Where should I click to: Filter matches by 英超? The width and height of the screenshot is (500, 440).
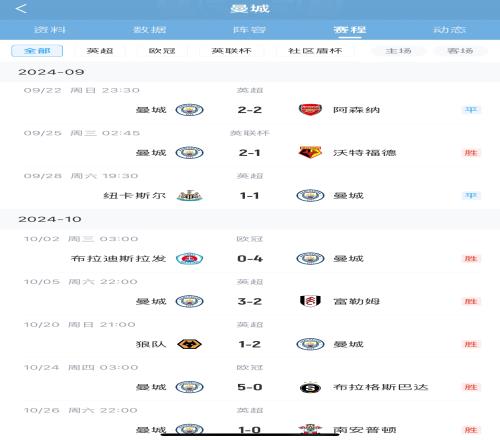[100, 51]
